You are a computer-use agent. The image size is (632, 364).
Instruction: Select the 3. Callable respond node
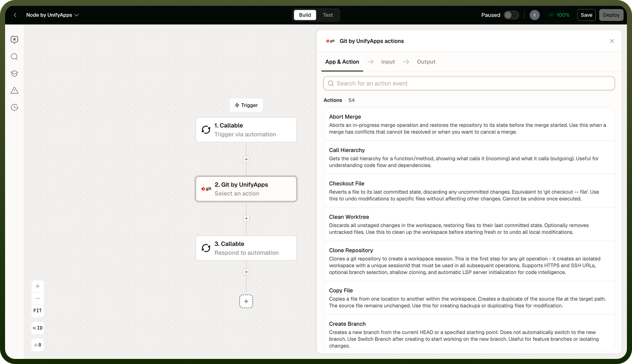click(246, 248)
